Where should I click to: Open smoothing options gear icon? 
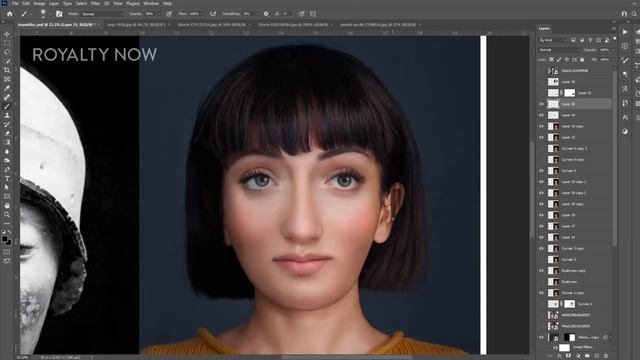click(x=266, y=13)
